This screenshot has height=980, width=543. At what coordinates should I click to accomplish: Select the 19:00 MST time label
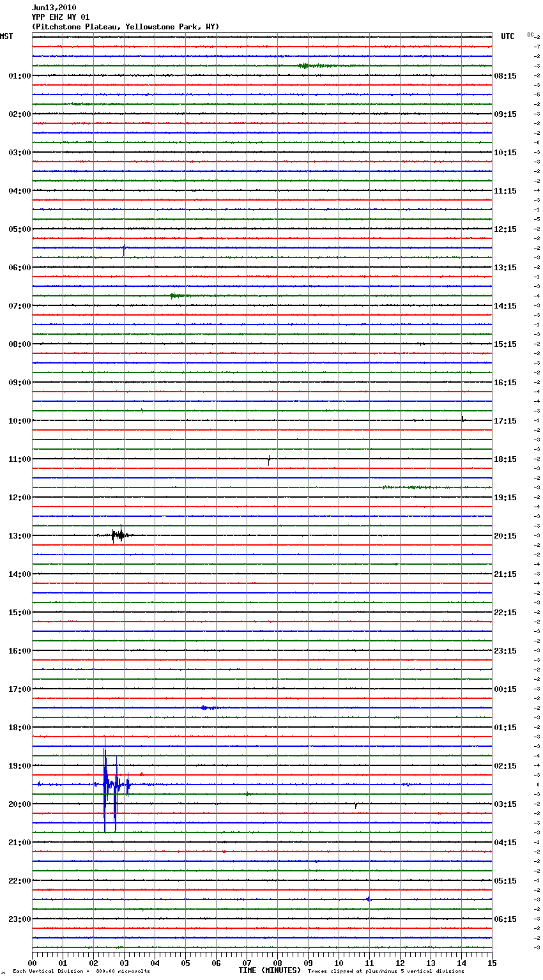click(20, 766)
